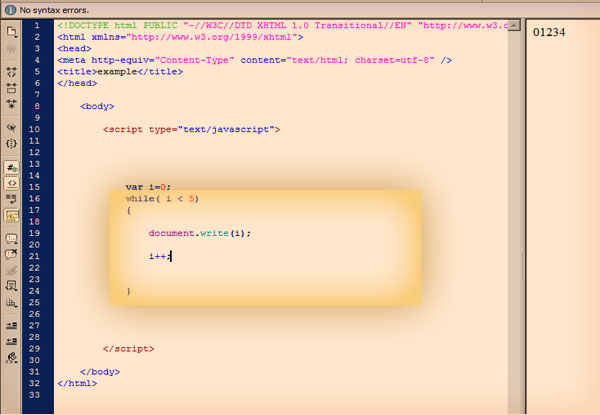The width and height of the screenshot is (600, 415).
Task: Click the <title>example</title> line
Action: point(120,72)
